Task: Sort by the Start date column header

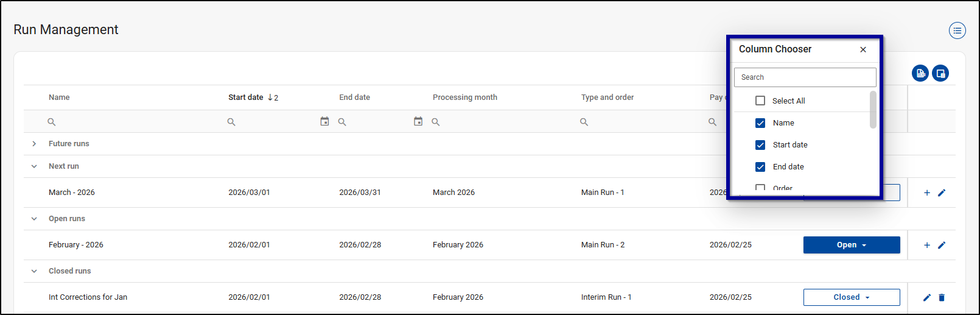Action: (245, 97)
